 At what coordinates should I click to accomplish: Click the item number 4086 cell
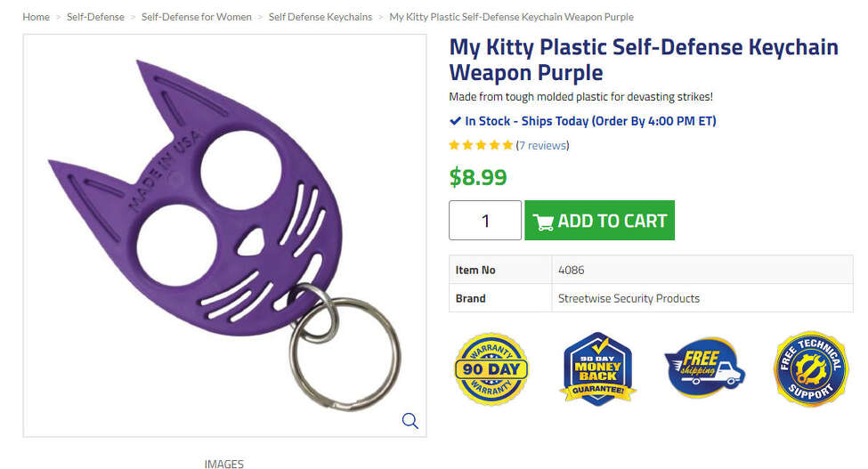571,270
